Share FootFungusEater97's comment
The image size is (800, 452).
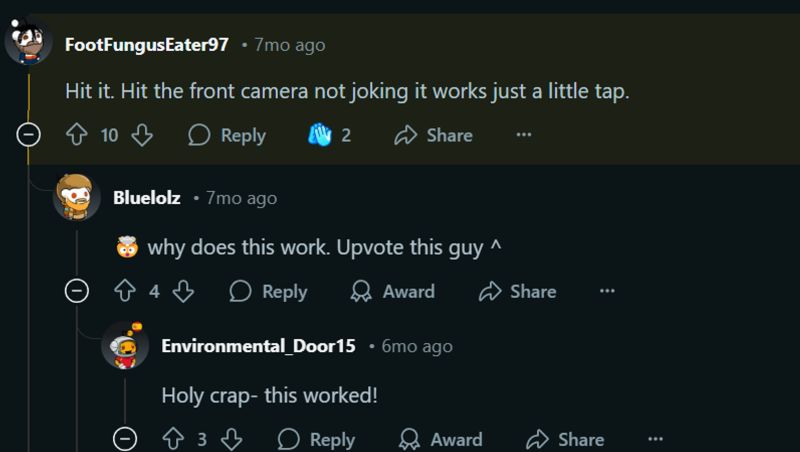[433, 135]
